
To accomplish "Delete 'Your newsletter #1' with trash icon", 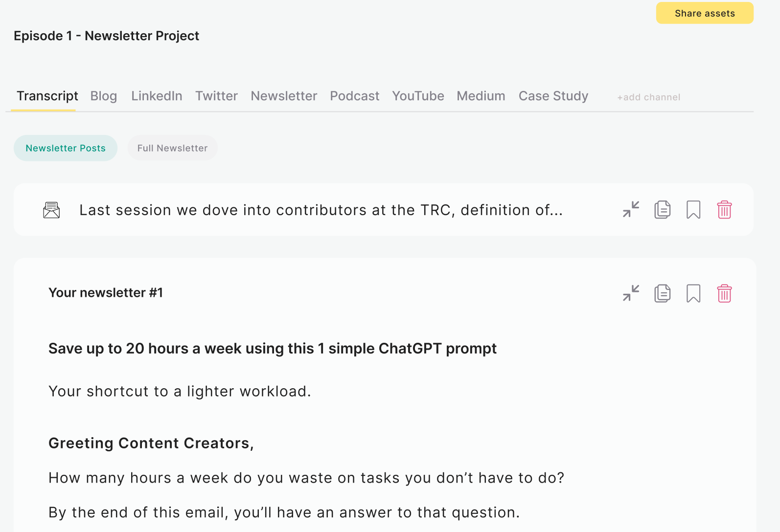I will 724,293.
